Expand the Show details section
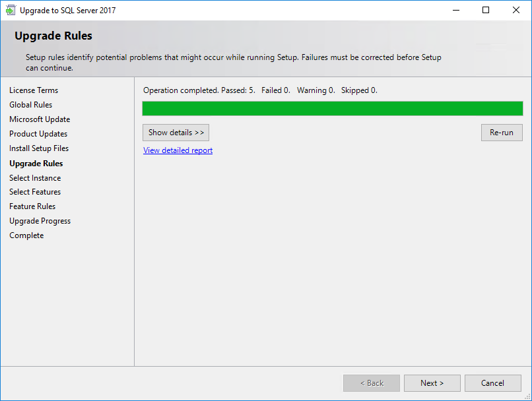 176,133
